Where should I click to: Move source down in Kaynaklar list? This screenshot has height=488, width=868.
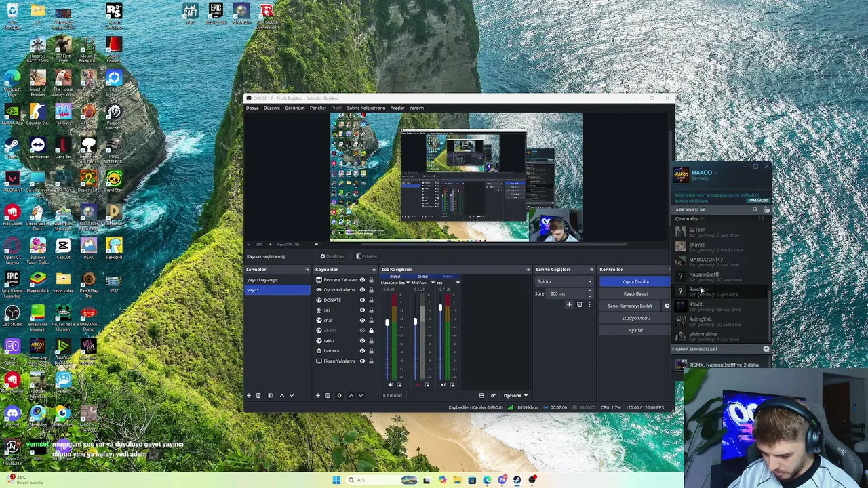360,395
